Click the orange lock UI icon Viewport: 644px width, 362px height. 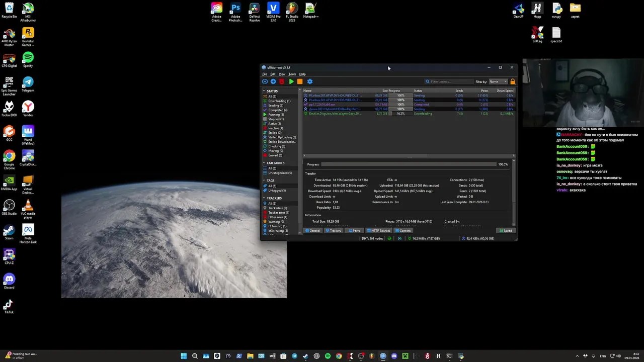click(513, 81)
